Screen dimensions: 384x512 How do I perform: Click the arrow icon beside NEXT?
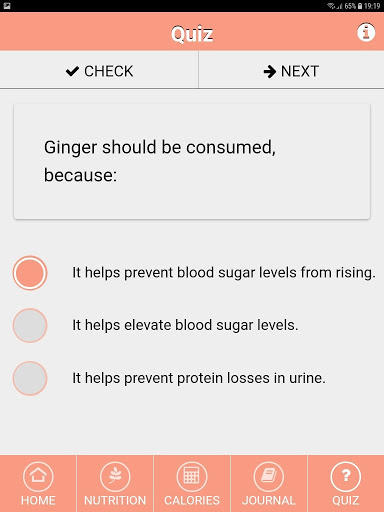tap(269, 71)
